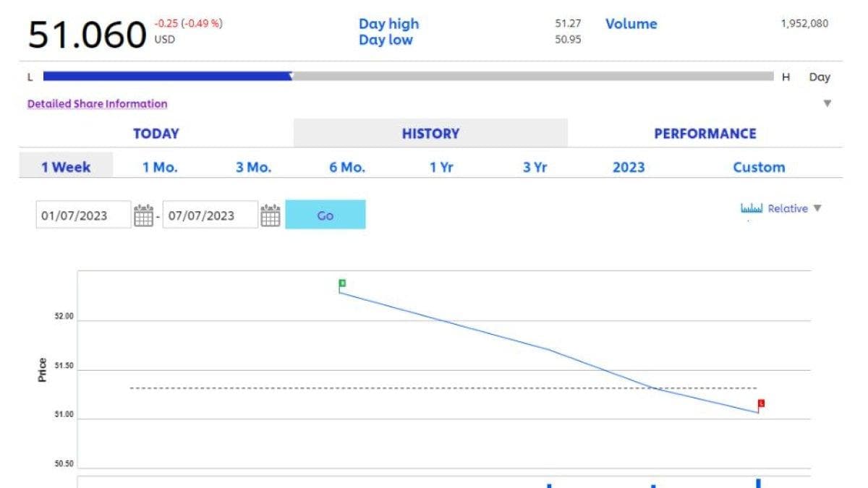Open the Relative chart mode dropdown
This screenshot has height=488, width=868.
click(x=817, y=208)
